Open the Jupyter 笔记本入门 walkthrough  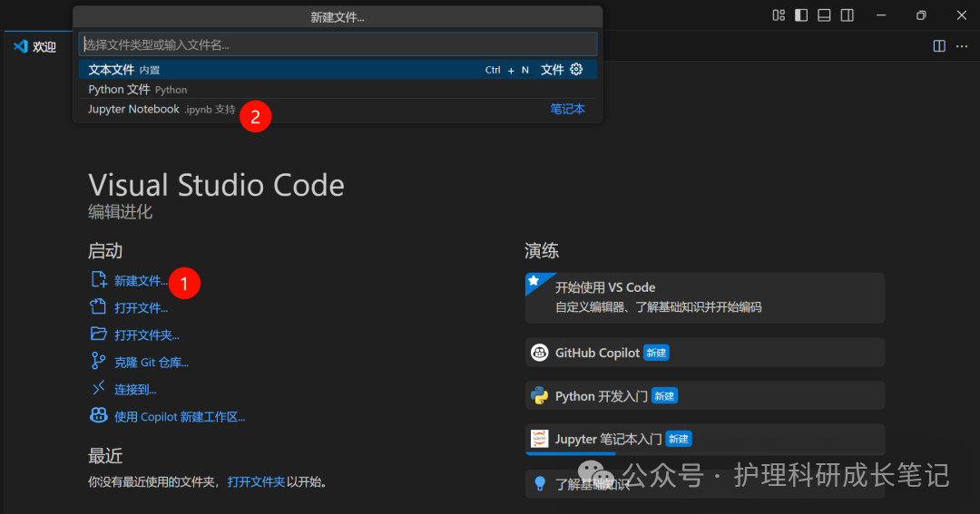705,439
